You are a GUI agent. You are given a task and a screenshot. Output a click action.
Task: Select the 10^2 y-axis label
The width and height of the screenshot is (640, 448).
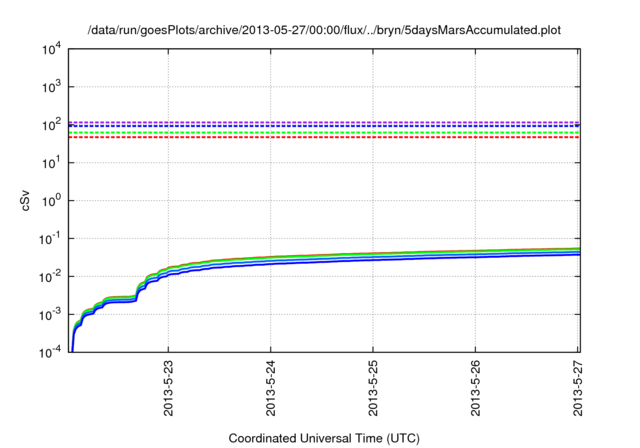(51, 125)
